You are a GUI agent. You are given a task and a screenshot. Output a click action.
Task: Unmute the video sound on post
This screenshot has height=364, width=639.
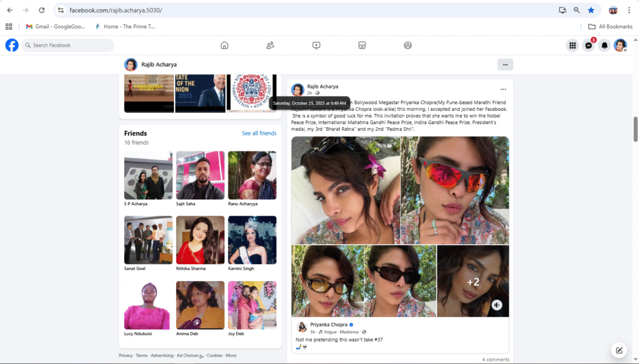(x=497, y=305)
